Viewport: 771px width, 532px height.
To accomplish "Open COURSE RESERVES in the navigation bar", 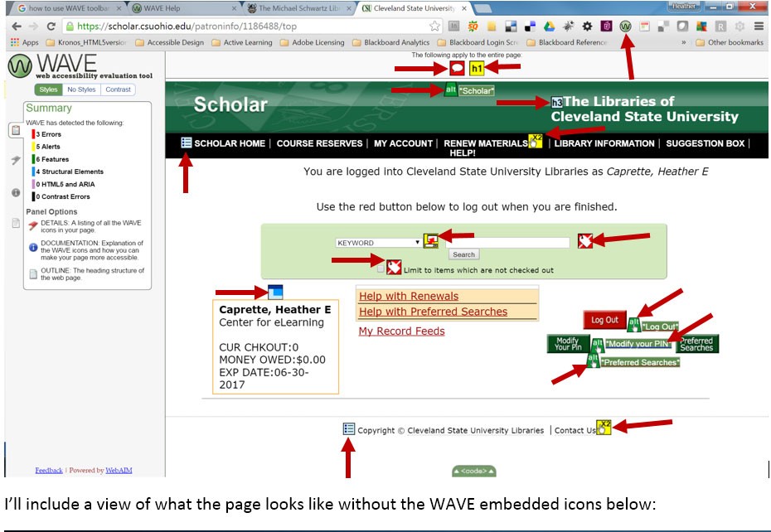I will (x=319, y=143).
